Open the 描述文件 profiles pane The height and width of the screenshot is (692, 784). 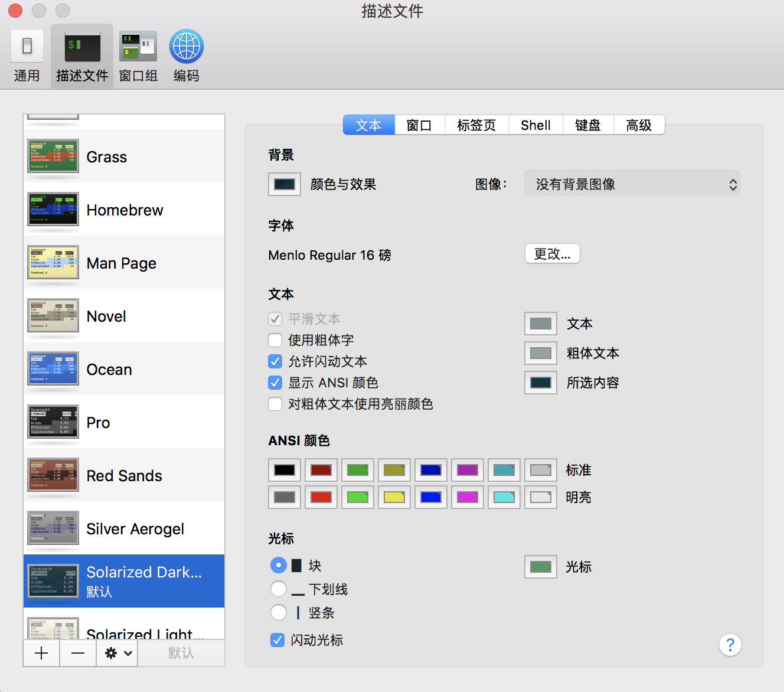[x=82, y=57]
